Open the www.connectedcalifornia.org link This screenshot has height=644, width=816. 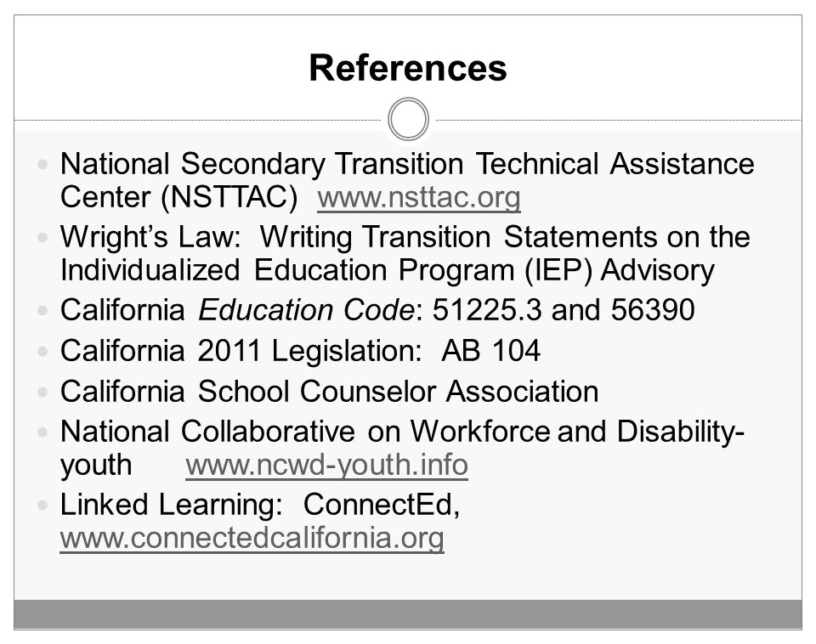pos(252,538)
